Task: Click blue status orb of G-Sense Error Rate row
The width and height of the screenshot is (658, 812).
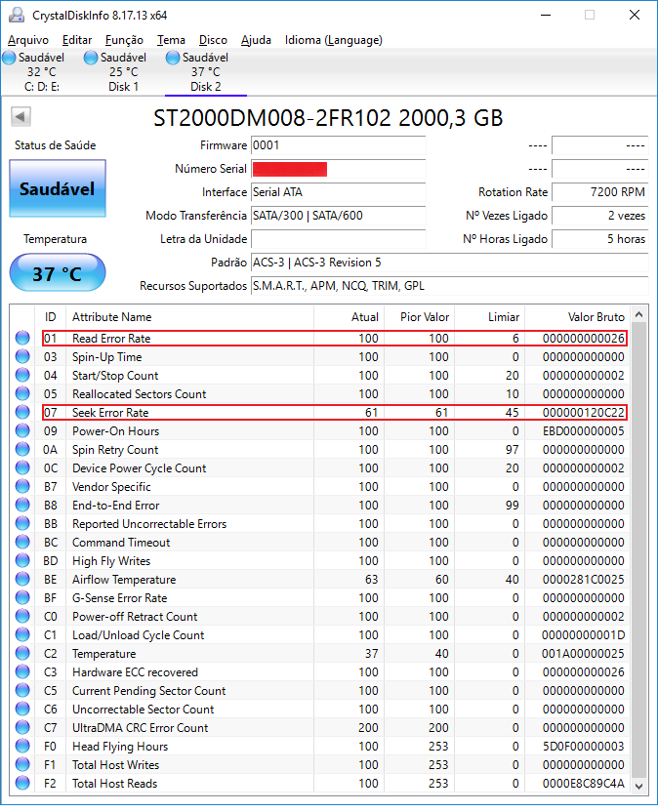Action: 22,597
